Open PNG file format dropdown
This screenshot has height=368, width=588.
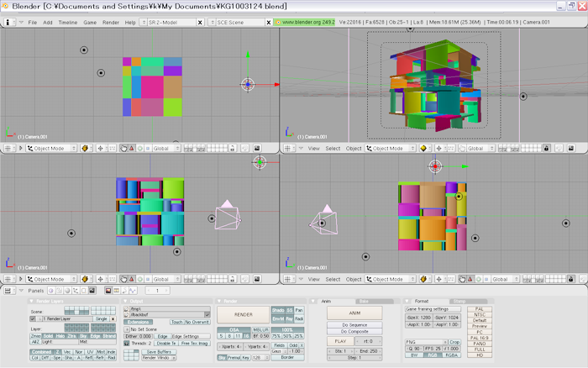point(427,342)
